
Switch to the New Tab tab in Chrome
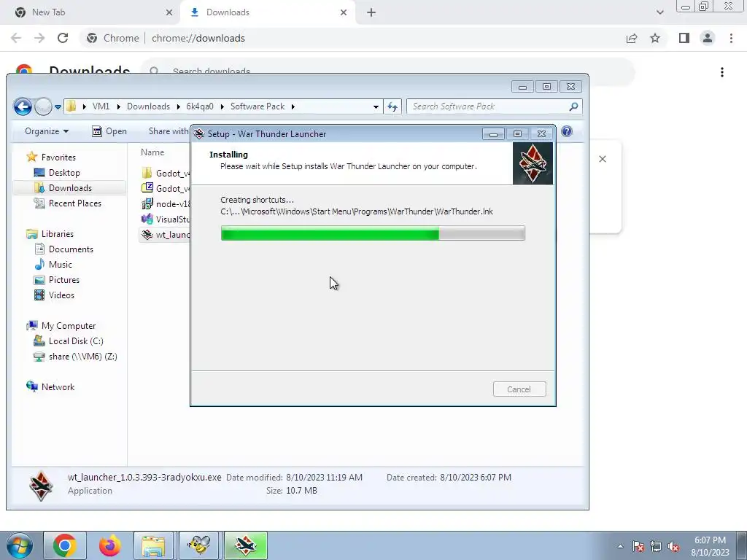pos(92,12)
